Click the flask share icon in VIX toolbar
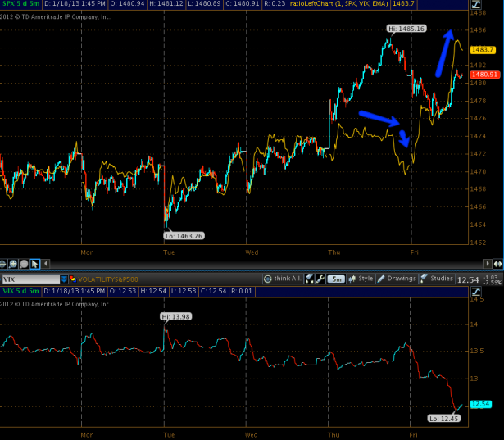504x440 pixels. [310, 279]
